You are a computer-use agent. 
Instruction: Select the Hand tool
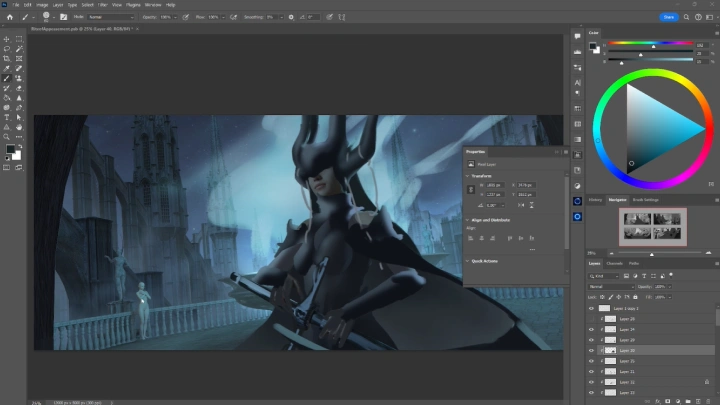(19, 127)
